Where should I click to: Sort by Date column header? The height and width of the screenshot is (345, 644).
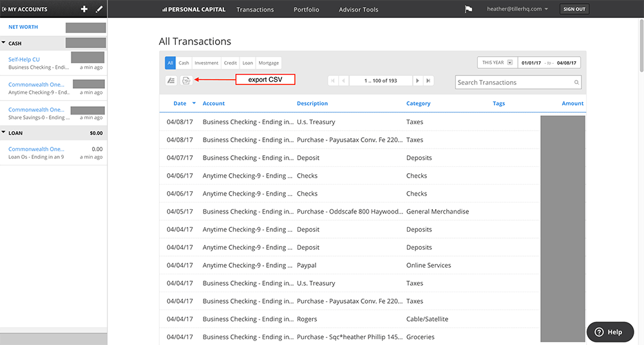[180, 104]
